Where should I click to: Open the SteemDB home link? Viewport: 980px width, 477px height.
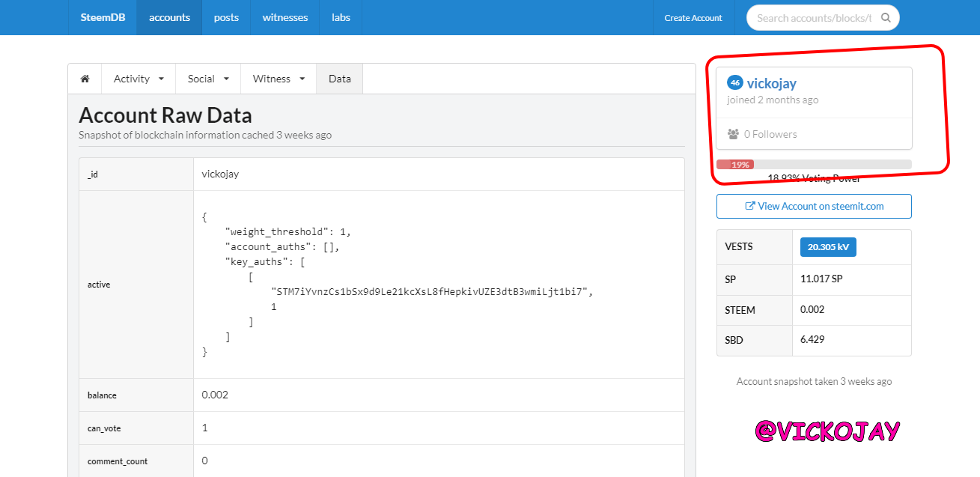(x=103, y=17)
